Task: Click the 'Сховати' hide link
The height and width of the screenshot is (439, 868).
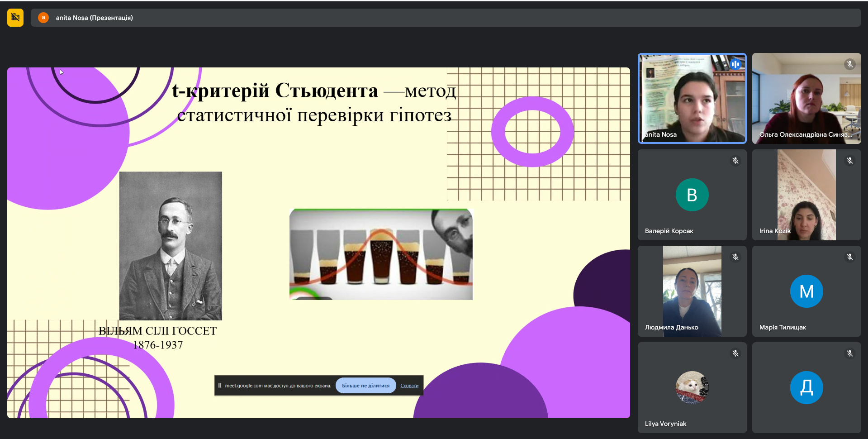Action: point(409,386)
